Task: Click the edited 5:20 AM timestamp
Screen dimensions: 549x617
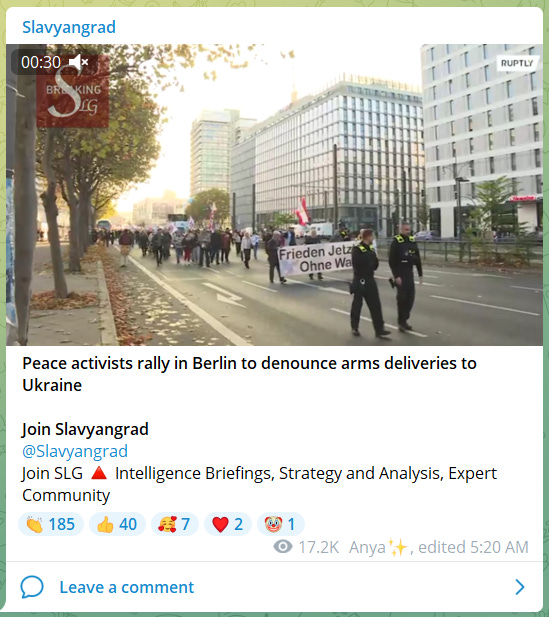Action: (x=473, y=547)
